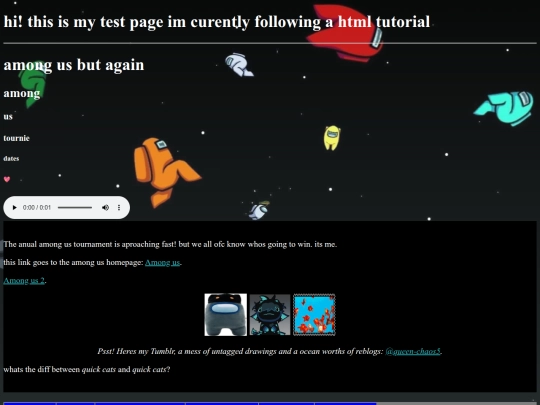The width and height of the screenshot is (540, 405).
Task: Visit the @queen-chaos5 Tumblr link
Action: click(413, 352)
